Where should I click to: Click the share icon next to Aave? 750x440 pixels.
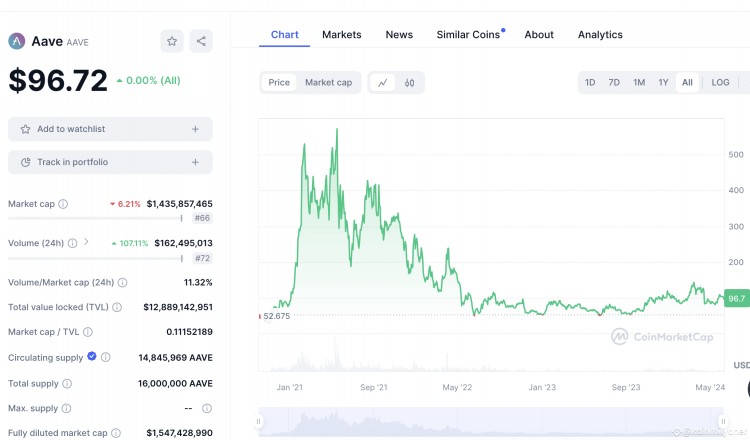click(201, 41)
